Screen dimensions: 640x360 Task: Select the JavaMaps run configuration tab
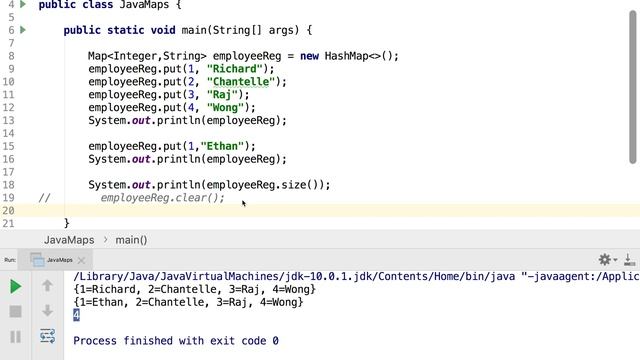click(x=55, y=260)
